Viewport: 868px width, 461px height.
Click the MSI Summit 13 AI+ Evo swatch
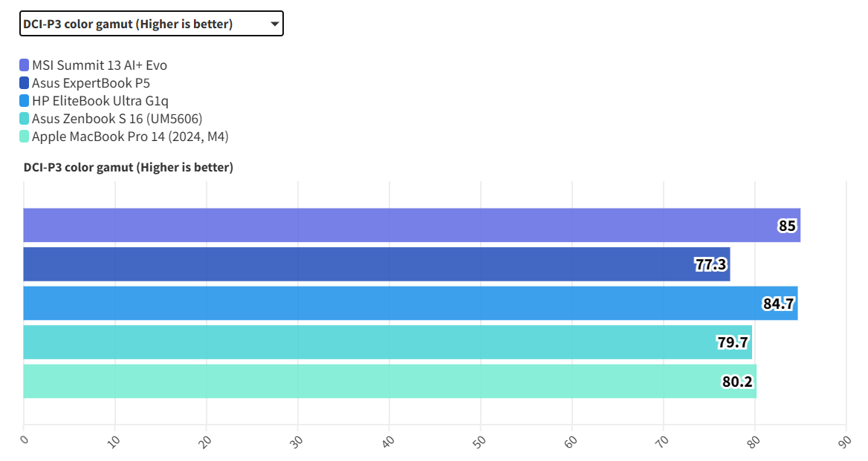coord(25,65)
